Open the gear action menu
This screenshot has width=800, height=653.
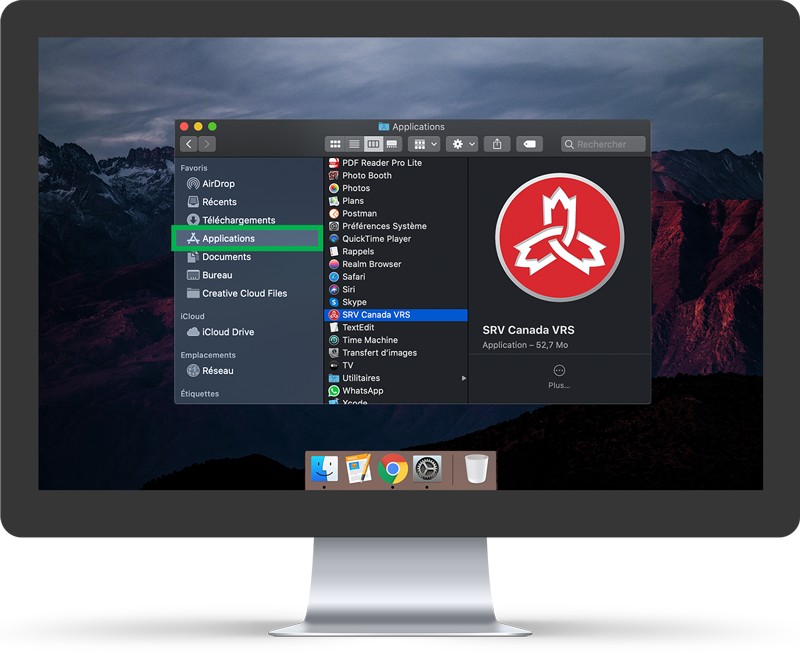(462, 144)
